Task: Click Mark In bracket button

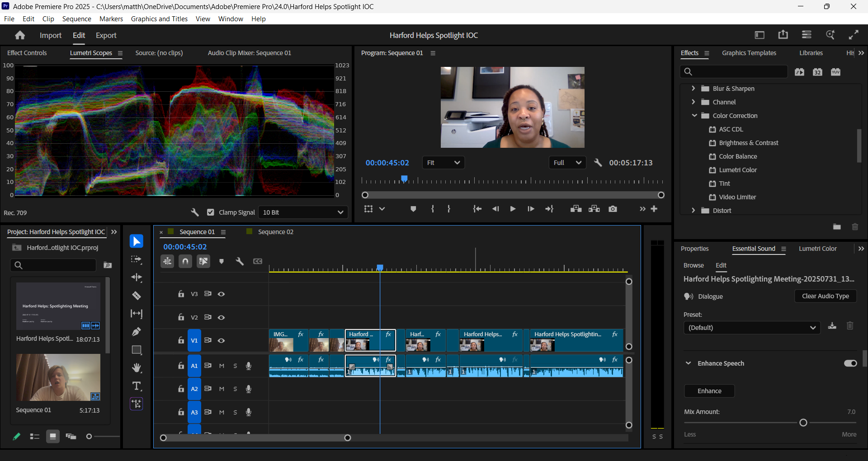Action: pos(433,209)
